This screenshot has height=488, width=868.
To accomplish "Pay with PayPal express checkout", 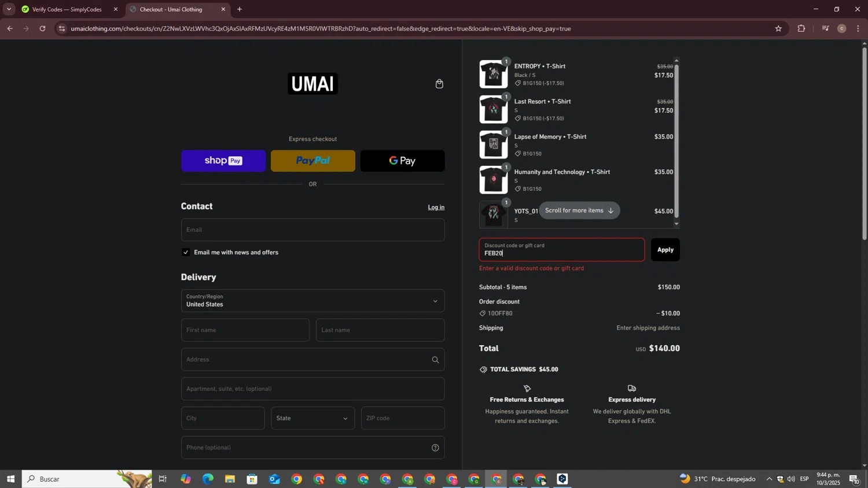I will 313,161.
